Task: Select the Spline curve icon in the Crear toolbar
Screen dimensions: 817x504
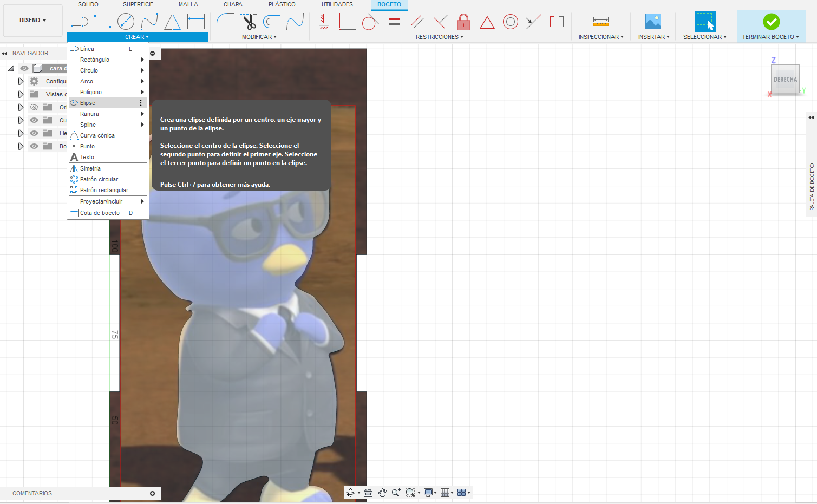Action: point(149,22)
